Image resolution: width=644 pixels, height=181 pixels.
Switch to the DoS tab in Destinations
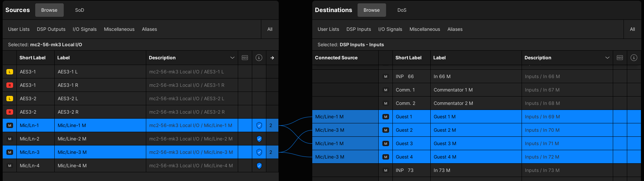402,10
